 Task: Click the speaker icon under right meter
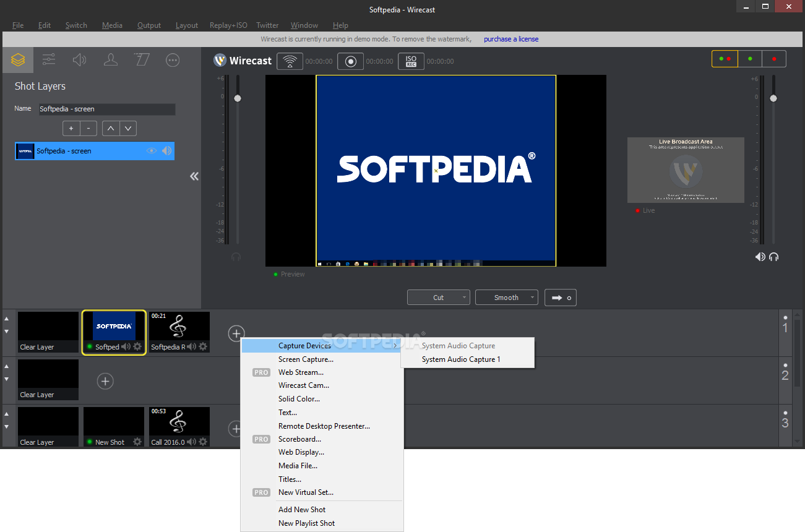pos(760,257)
